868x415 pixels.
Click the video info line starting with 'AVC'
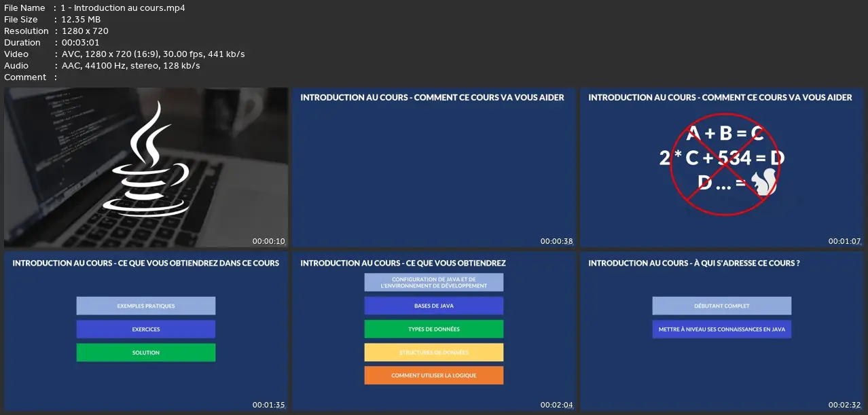click(x=153, y=54)
